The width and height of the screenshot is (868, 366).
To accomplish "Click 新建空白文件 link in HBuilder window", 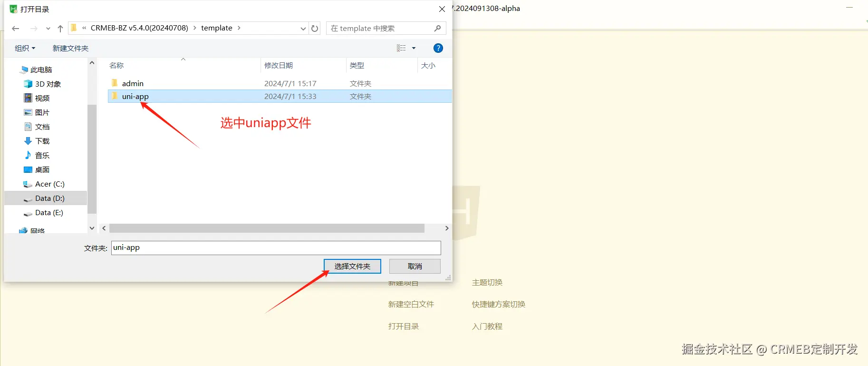I will (x=411, y=304).
